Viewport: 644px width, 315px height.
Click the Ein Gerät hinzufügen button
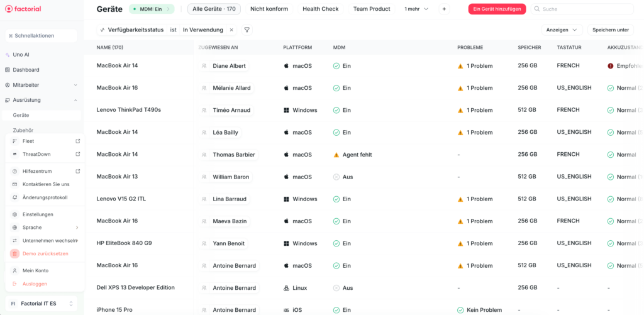(x=497, y=9)
